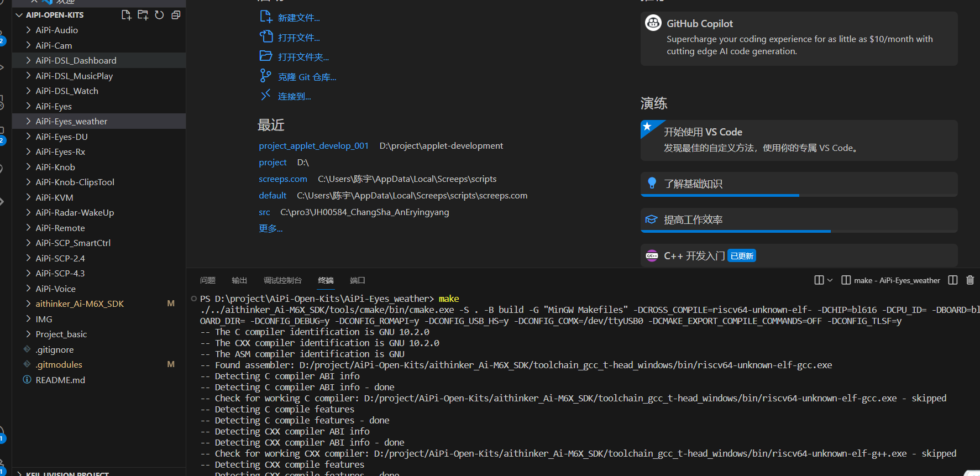
Task: Switch to the 输出 panel tab
Action: pyautogui.click(x=239, y=280)
